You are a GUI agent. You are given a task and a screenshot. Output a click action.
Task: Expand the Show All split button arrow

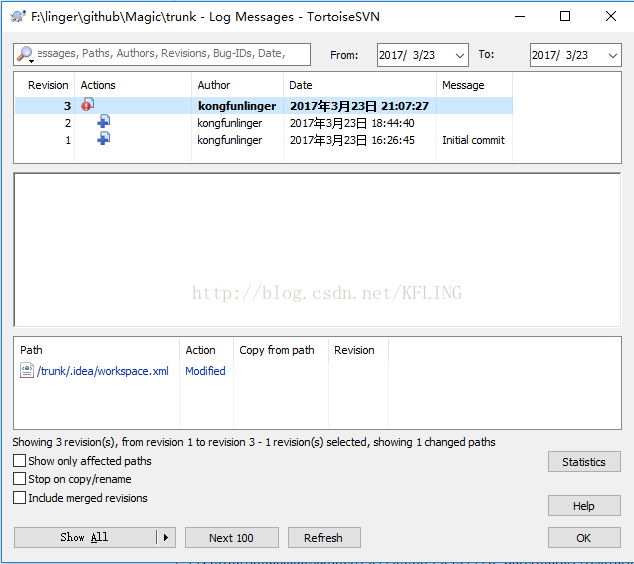point(166,537)
